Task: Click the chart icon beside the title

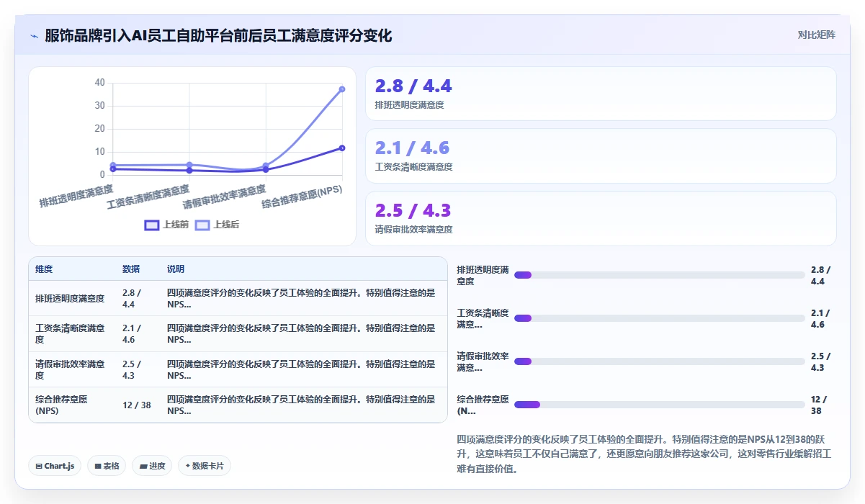Action: tap(35, 36)
